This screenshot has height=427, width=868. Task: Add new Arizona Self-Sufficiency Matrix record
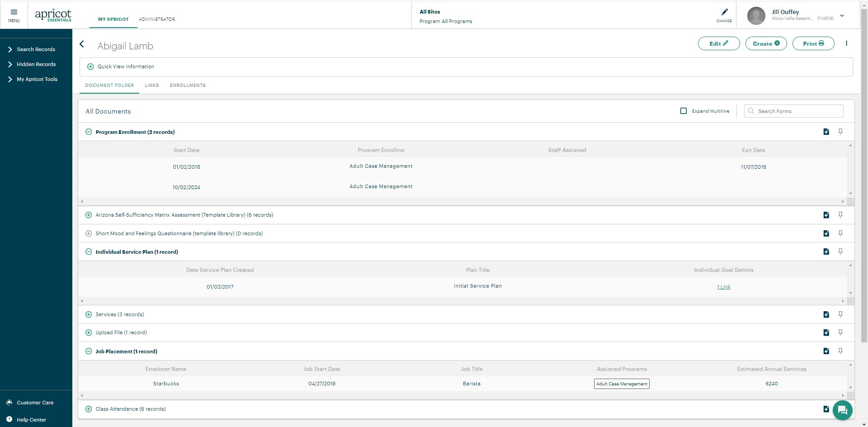click(826, 215)
